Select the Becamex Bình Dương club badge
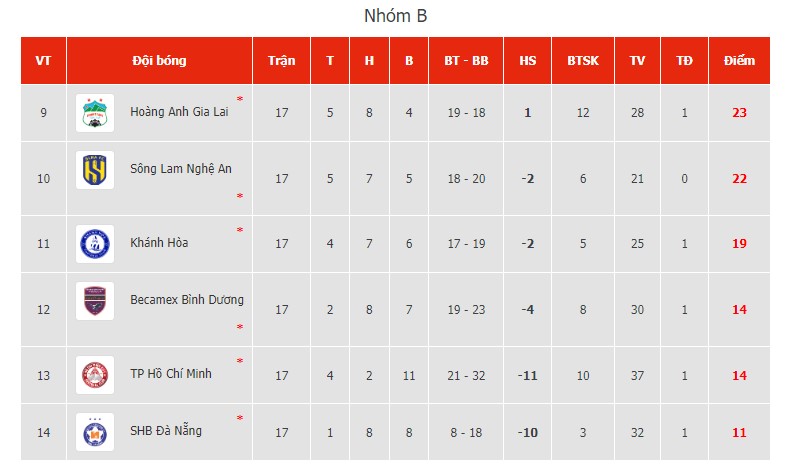This screenshot has width=791, height=473. (x=95, y=301)
